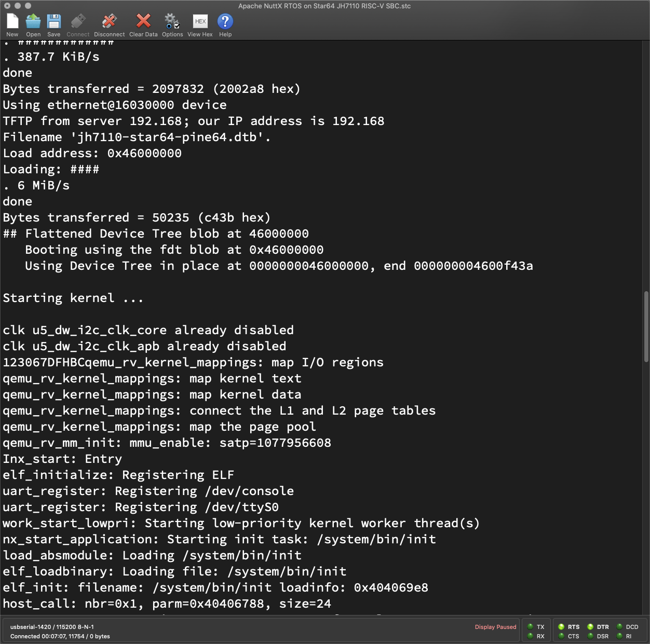Click 'uart_register: Registering /dev/ttyS0' line

pos(141,508)
